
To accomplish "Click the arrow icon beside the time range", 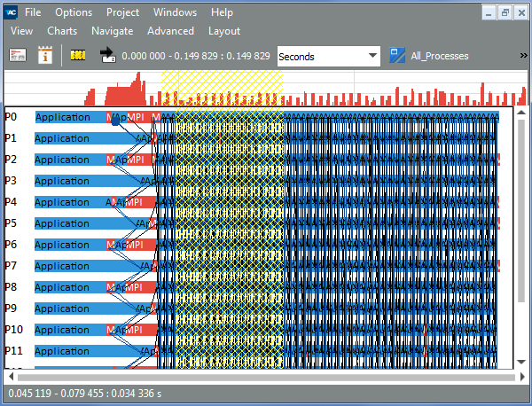I will pos(106,56).
